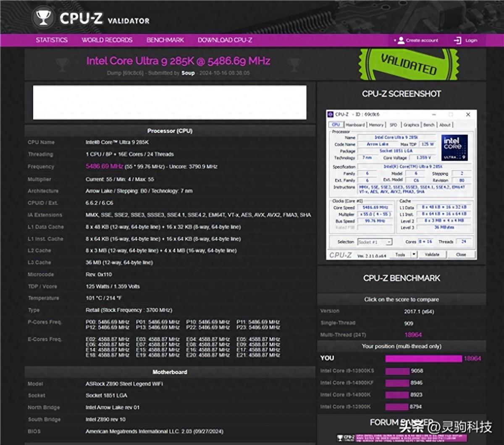Click the Intel Core i9-13900K score 8794
The width and height of the screenshot is (504, 445).
tap(416, 407)
